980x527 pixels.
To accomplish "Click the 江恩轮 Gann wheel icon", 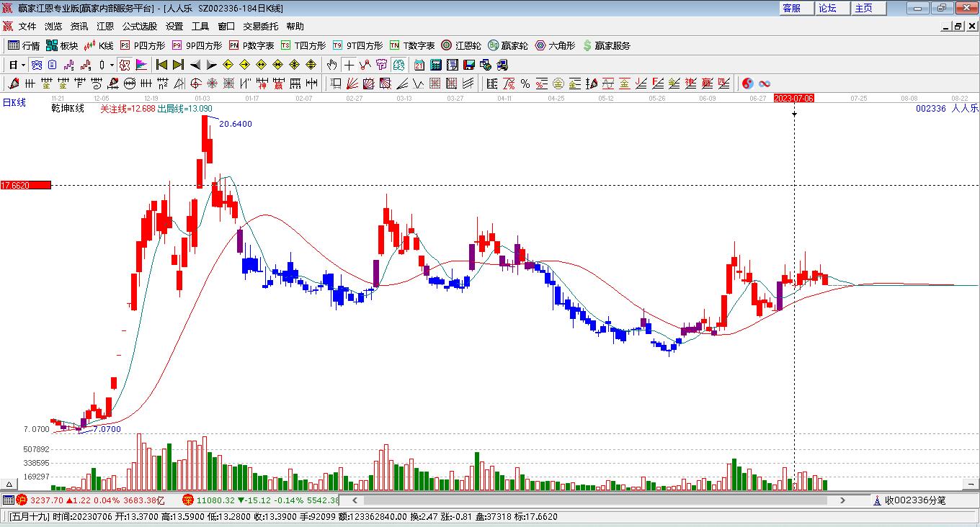I will [461, 45].
